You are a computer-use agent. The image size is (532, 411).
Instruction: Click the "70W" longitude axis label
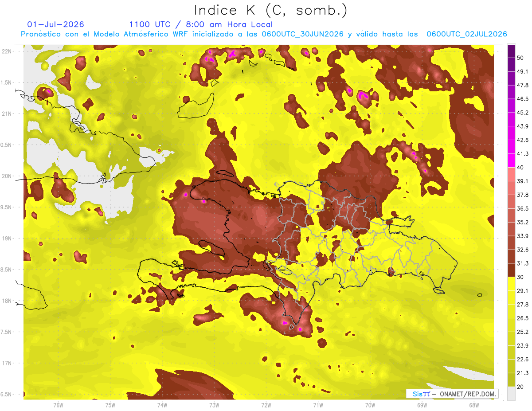[x=370, y=405]
